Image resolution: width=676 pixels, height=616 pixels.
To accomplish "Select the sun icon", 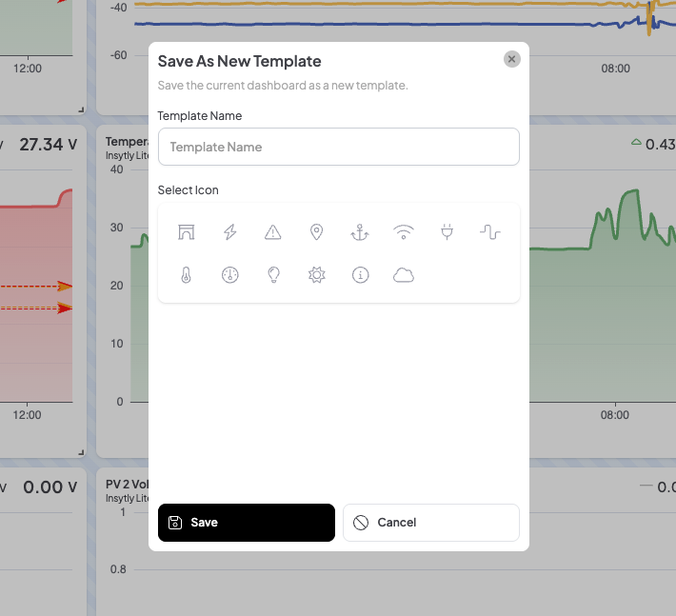I will pyautogui.click(x=316, y=275).
